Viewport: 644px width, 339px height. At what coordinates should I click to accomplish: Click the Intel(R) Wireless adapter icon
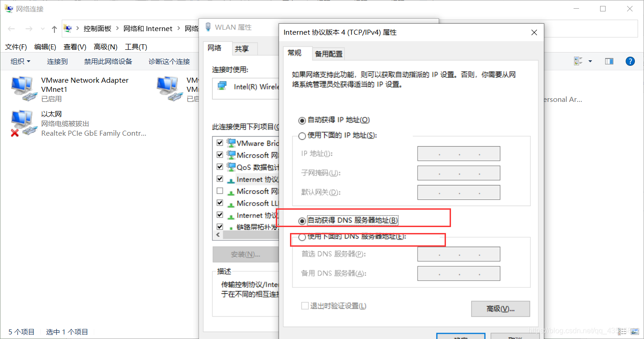coord(222,86)
